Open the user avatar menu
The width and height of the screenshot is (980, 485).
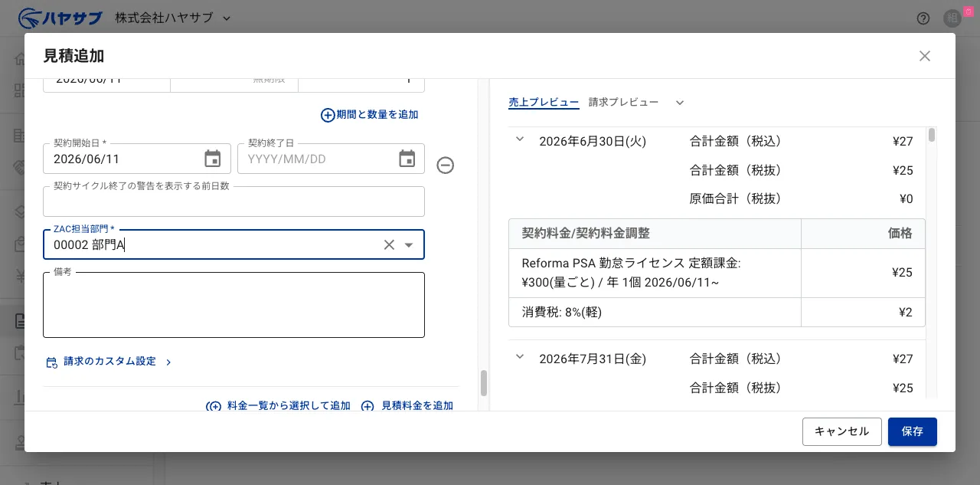tap(952, 18)
